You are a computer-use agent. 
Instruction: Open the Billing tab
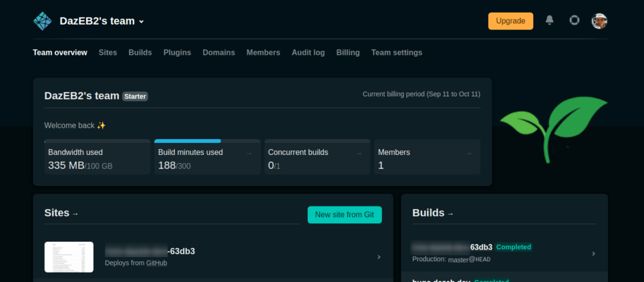point(348,53)
